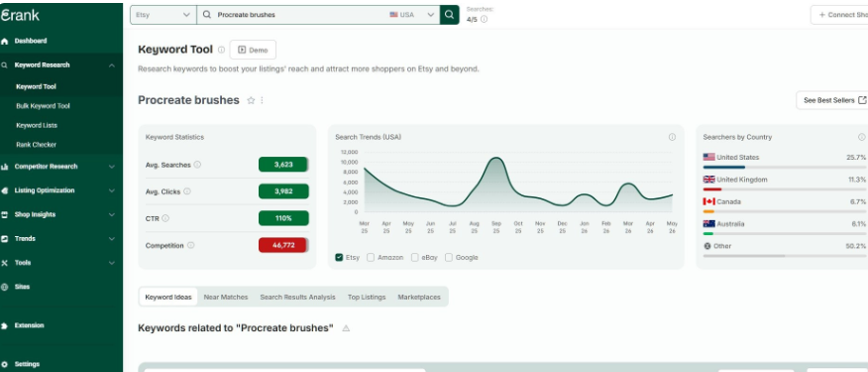Select the Keyword Ideas tab
This screenshot has height=372, width=868.
(x=168, y=298)
